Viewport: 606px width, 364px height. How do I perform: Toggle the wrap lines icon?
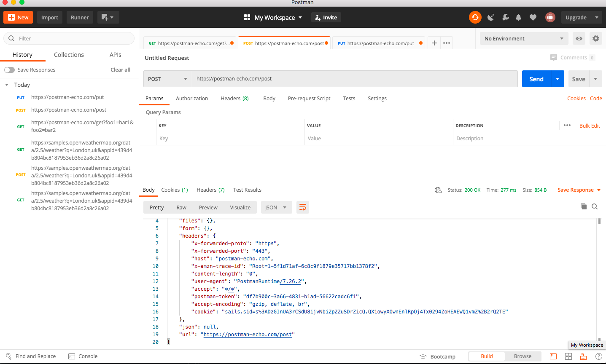302,207
